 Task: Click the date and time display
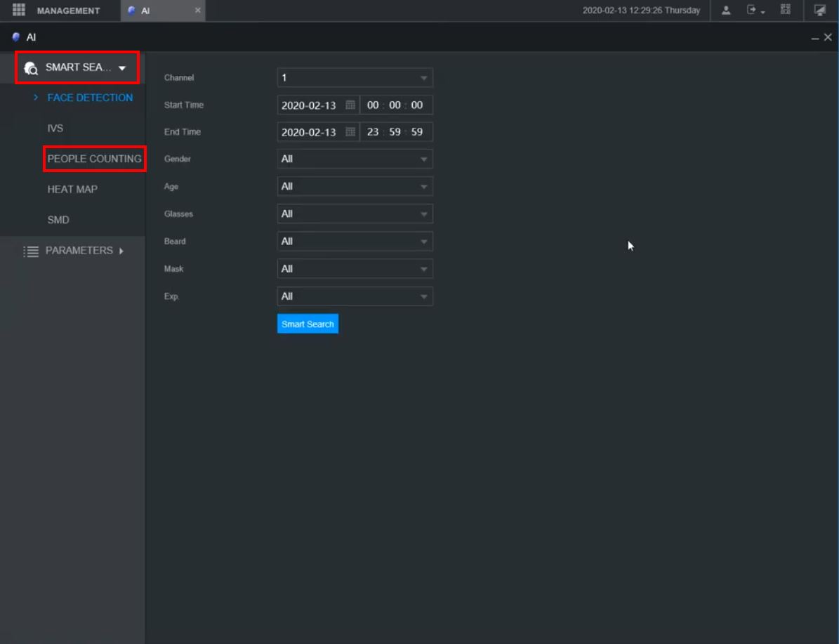(641, 10)
